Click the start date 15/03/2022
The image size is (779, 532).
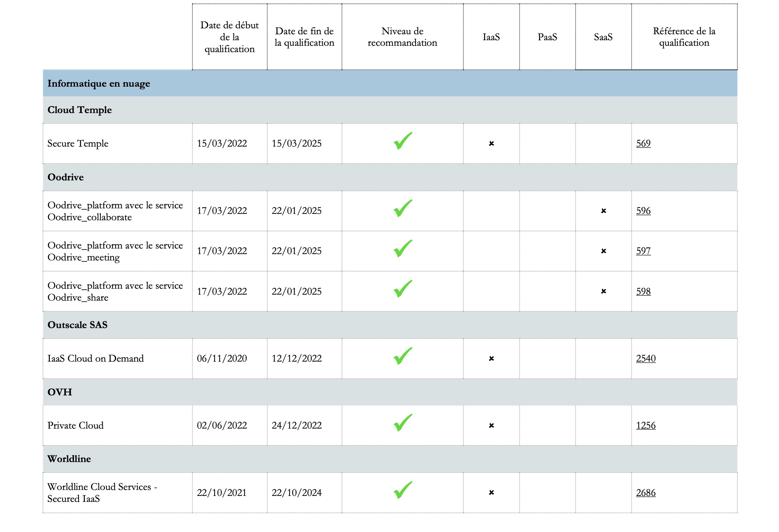tap(222, 144)
